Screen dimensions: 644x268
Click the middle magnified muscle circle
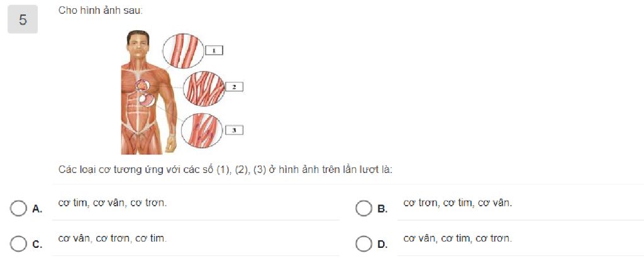[203, 87]
